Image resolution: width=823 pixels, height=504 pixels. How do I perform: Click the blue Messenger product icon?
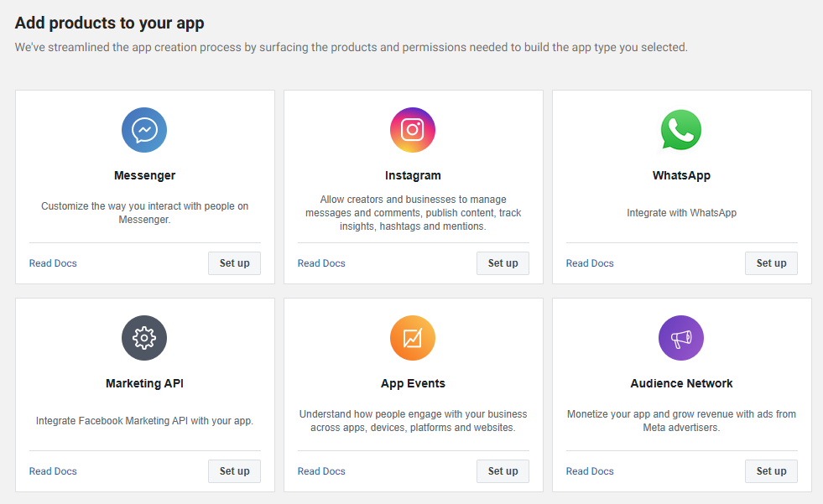(x=144, y=130)
